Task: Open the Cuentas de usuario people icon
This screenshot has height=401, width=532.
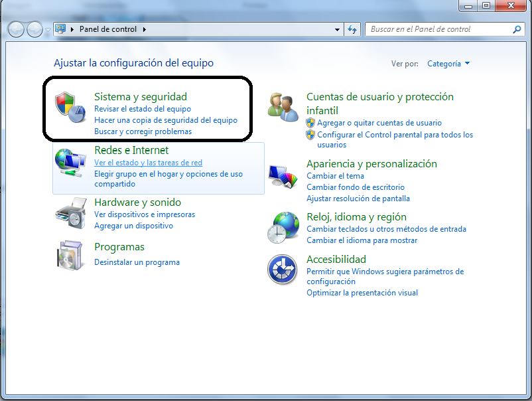Action: pyautogui.click(x=283, y=108)
